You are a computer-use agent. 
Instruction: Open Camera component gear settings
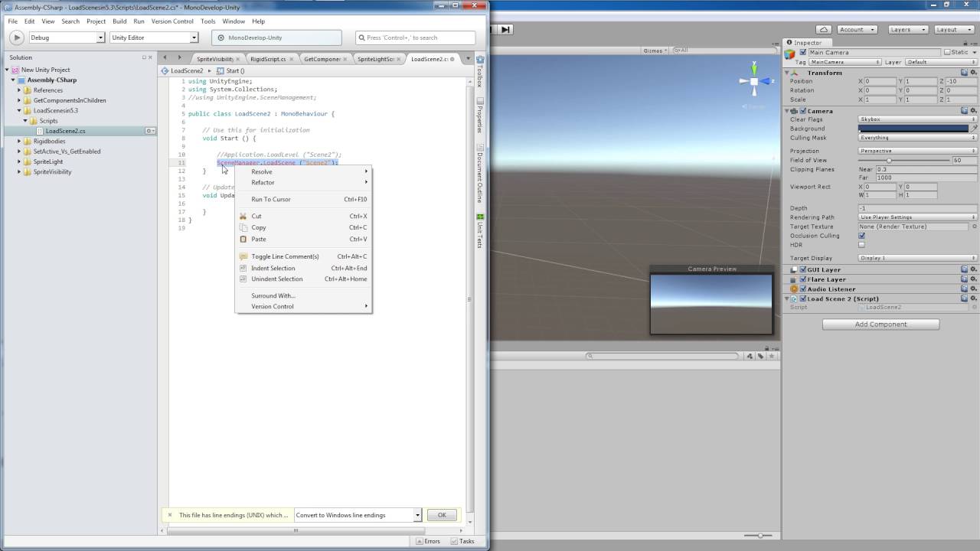pyautogui.click(x=973, y=111)
